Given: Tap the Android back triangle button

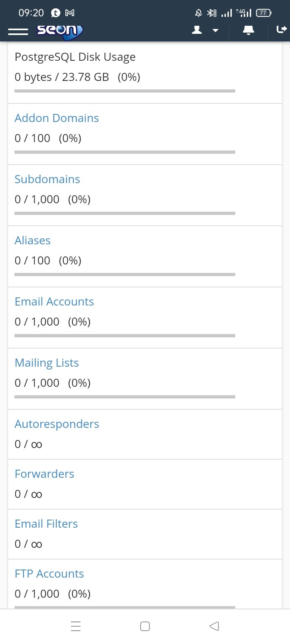Looking at the screenshot, I should pos(214,626).
